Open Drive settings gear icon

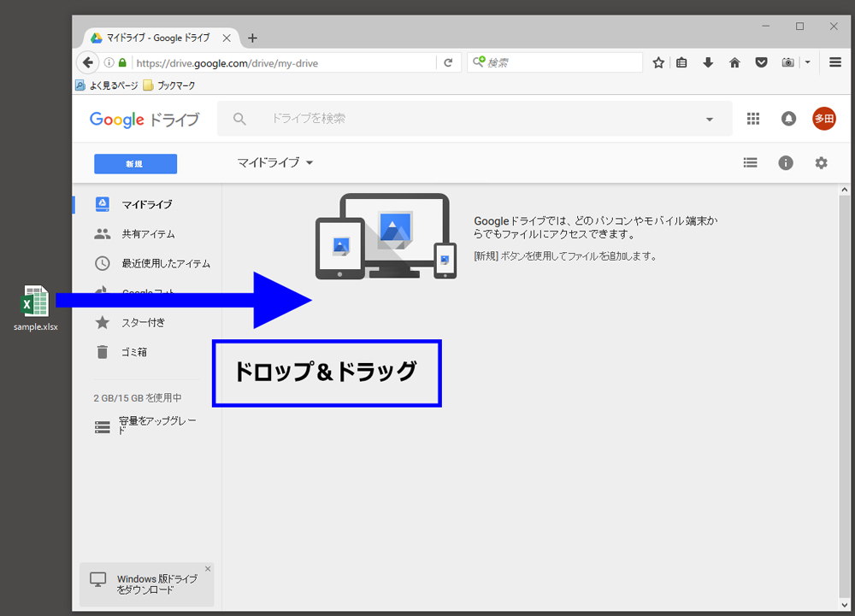coord(821,162)
